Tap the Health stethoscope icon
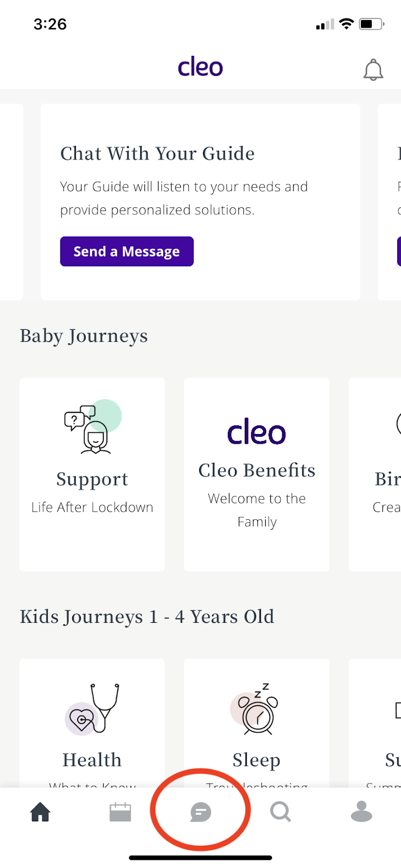 (92, 709)
